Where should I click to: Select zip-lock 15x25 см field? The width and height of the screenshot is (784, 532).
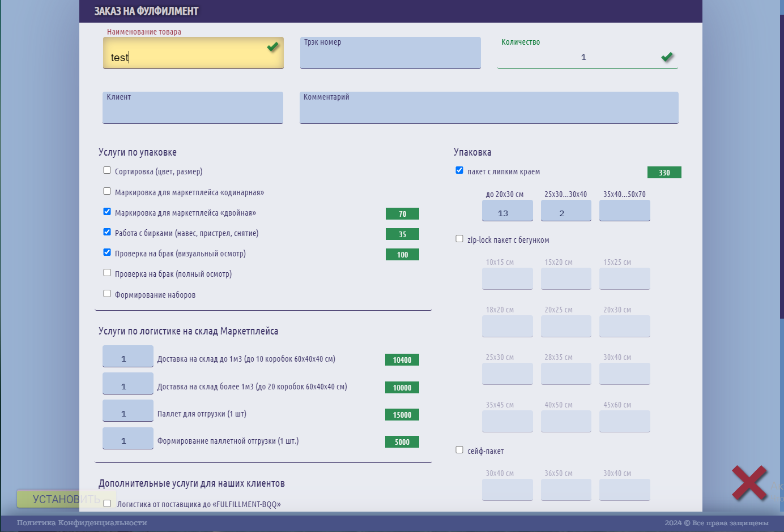tap(625, 279)
